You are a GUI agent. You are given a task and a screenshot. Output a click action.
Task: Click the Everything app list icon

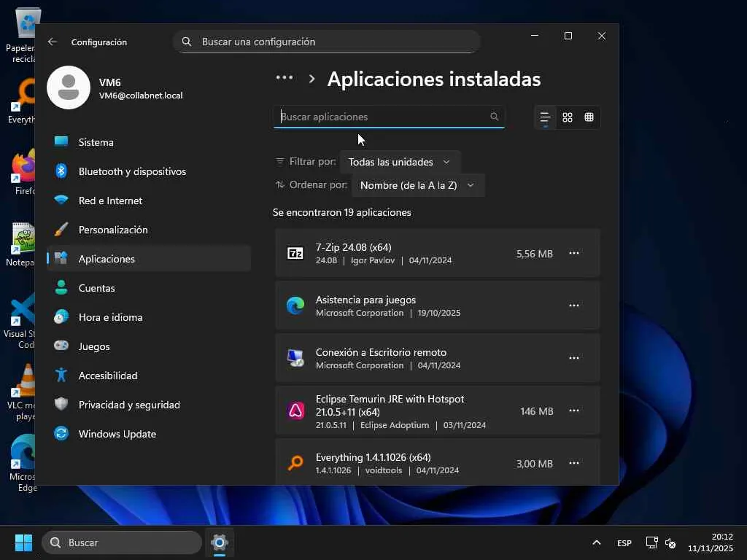coord(295,463)
